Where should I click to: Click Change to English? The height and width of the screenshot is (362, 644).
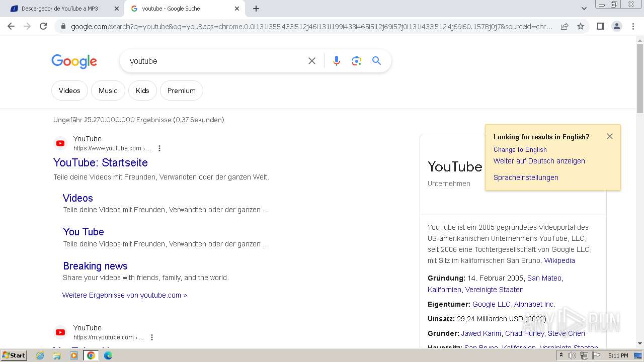click(520, 149)
